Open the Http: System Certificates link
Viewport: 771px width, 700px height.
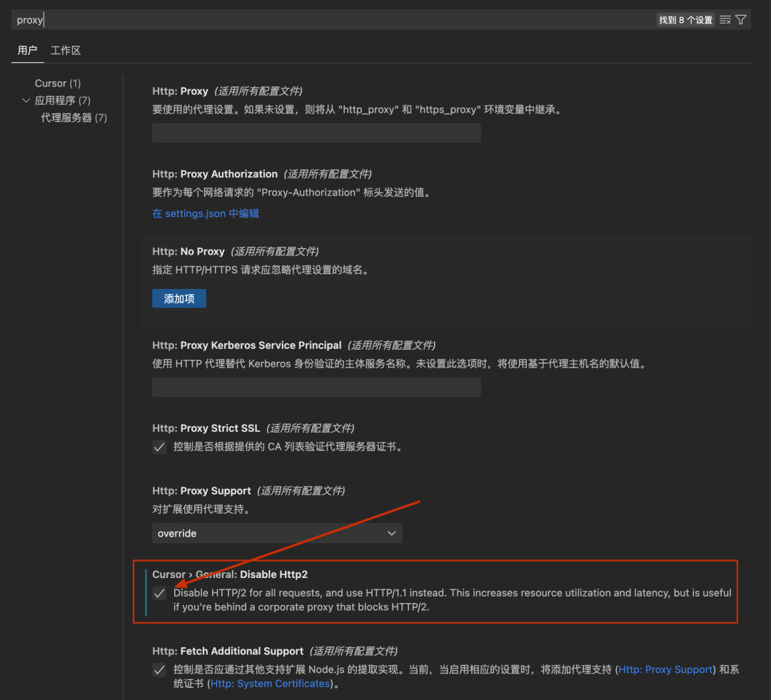click(269, 683)
